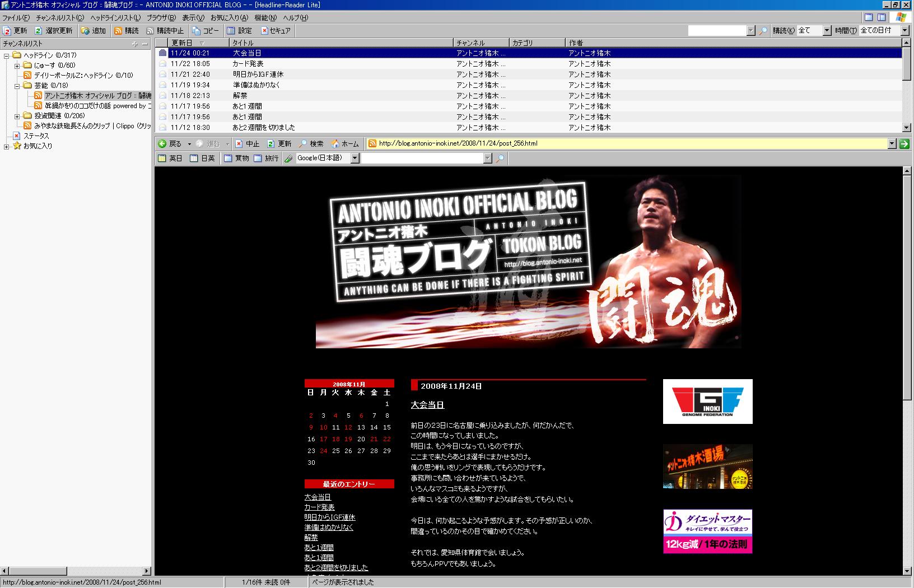Open the カード発表 recent entry link
This screenshot has height=588, width=914.
pyautogui.click(x=319, y=507)
